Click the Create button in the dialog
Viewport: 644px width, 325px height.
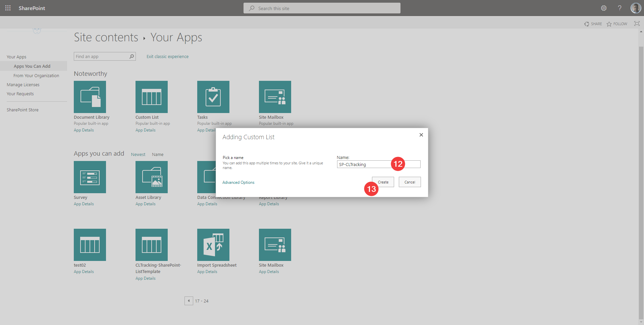coord(383,182)
